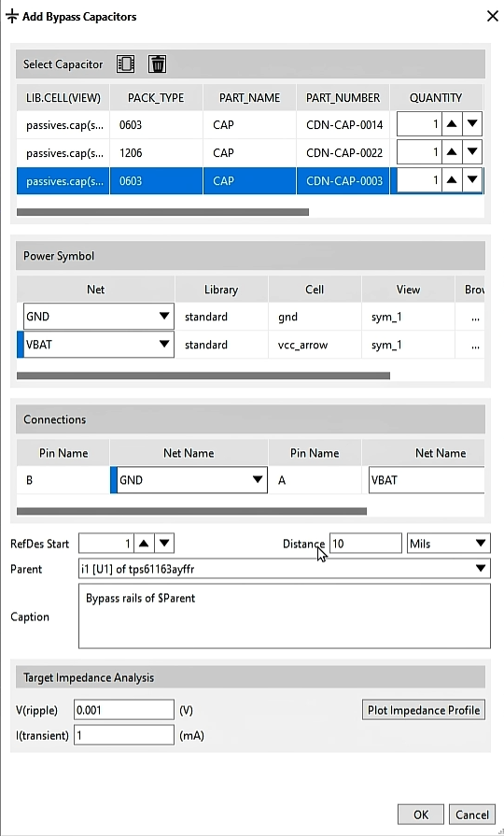Click the Distance input field
Image resolution: width=504 pixels, height=836 pixels.
click(366, 544)
